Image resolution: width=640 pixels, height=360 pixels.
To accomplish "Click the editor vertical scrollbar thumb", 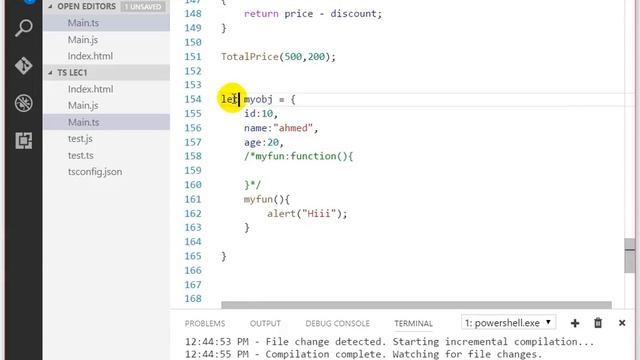I will [629, 256].
